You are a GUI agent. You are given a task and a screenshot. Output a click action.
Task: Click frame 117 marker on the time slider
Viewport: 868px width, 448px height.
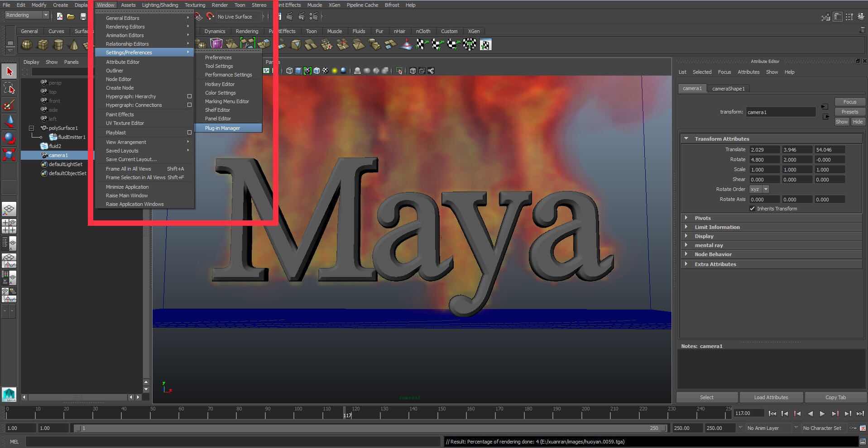[x=345, y=412]
